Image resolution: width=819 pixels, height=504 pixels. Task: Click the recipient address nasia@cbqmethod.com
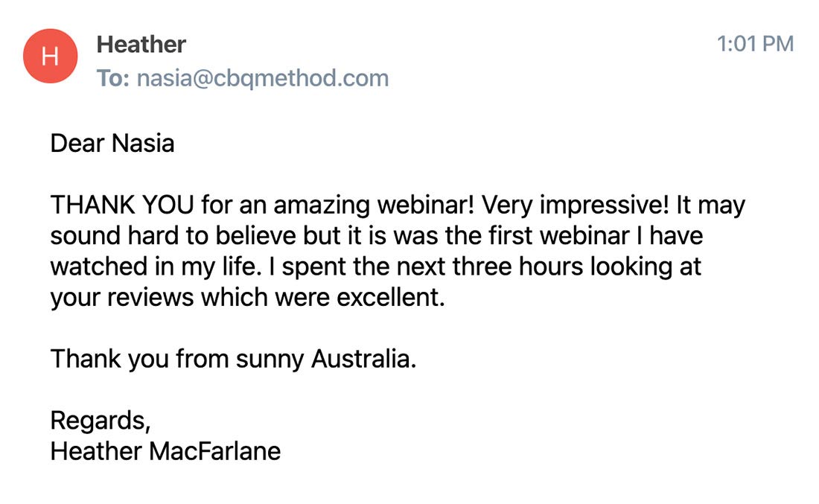pos(262,78)
